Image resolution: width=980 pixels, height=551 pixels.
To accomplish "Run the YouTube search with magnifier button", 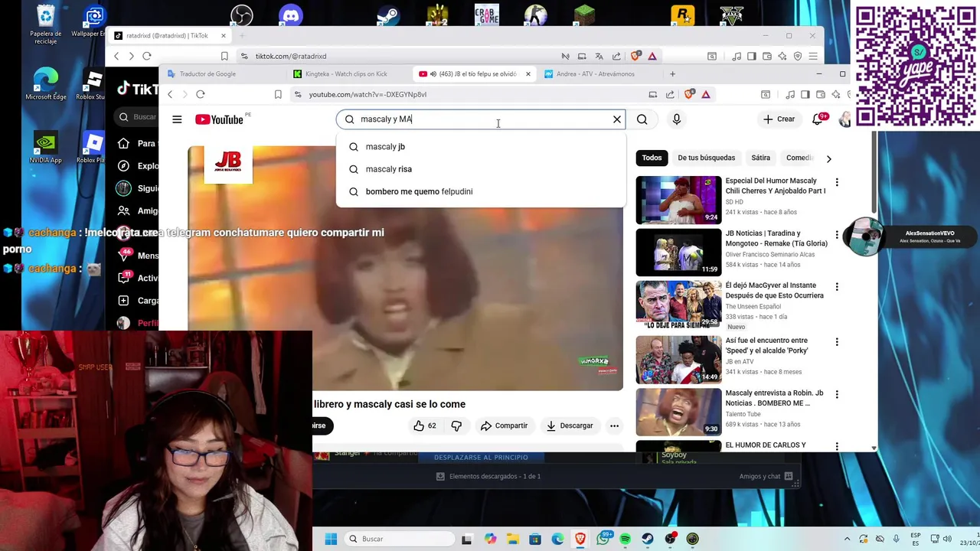I will click(x=642, y=119).
